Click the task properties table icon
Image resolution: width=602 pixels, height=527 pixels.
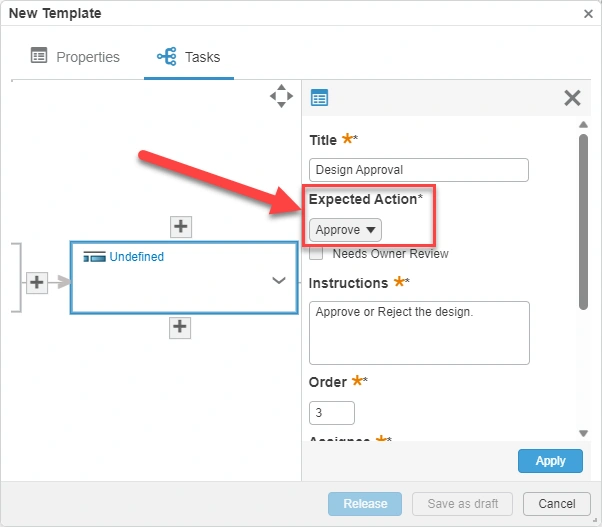coord(320,98)
